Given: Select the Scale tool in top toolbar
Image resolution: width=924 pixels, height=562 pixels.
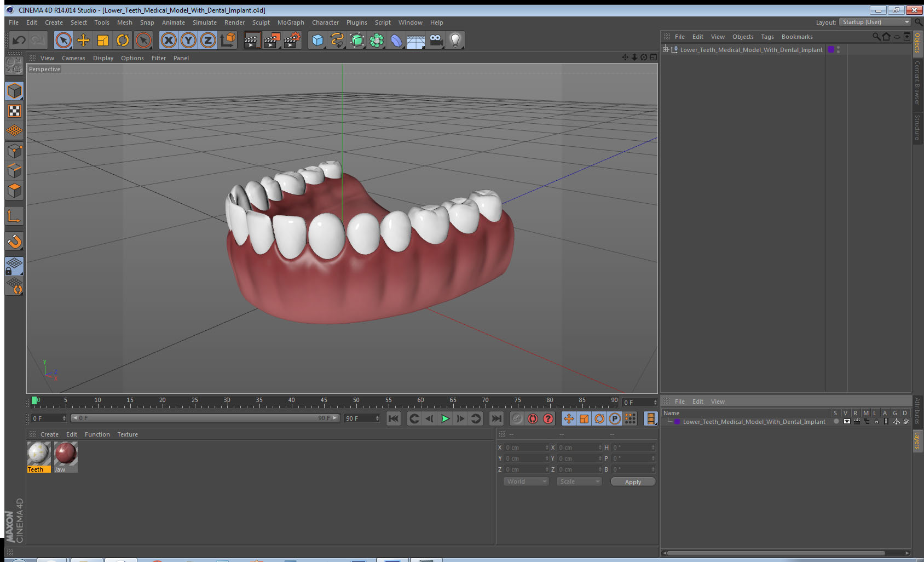Looking at the screenshot, I should point(103,40).
